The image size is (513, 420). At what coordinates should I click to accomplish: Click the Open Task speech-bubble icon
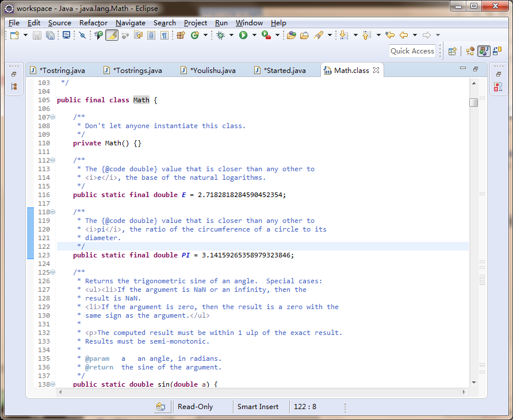pyautogui.click(x=98, y=35)
